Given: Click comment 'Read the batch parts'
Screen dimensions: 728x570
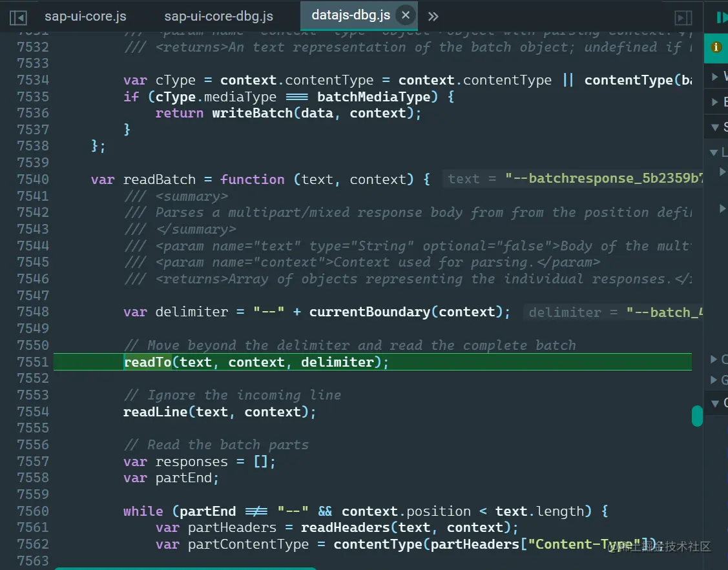Looking at the screenshot, I should click(x=216, y=445).
